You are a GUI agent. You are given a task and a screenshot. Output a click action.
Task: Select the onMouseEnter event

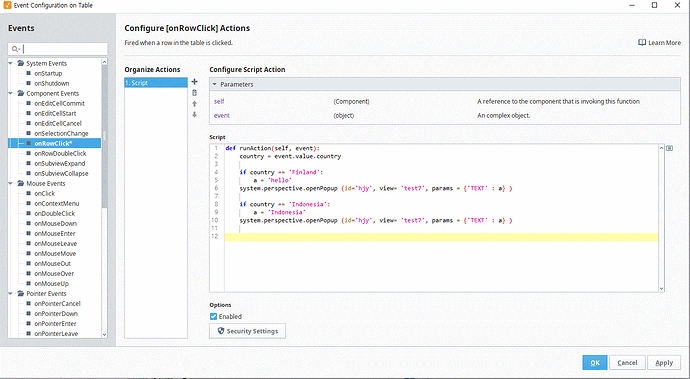coord(55,234)
